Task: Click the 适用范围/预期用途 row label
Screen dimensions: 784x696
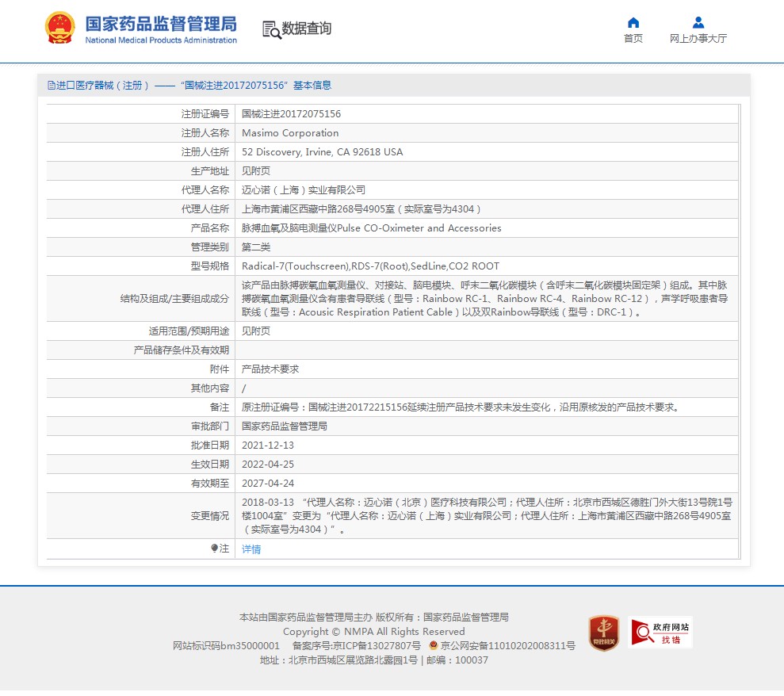Action: click(189, 331)
